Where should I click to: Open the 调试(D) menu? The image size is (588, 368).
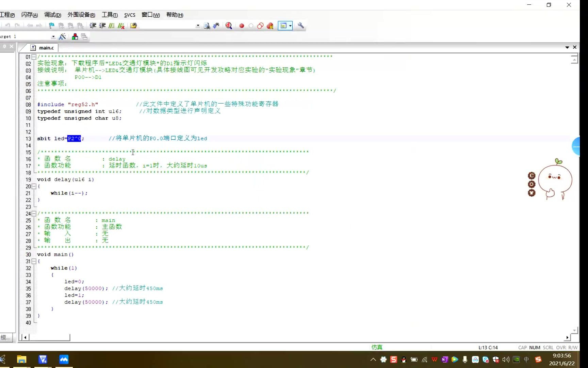coord(52,15)
